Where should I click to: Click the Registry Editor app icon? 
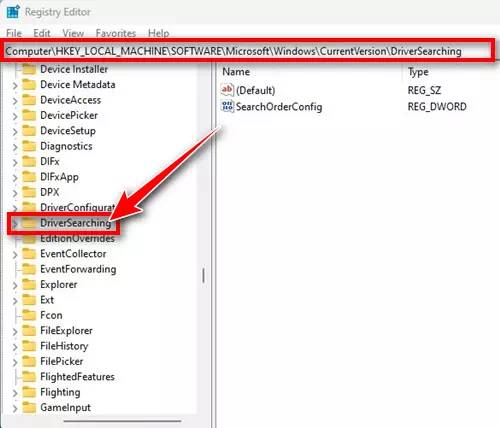tap(13, 12)
